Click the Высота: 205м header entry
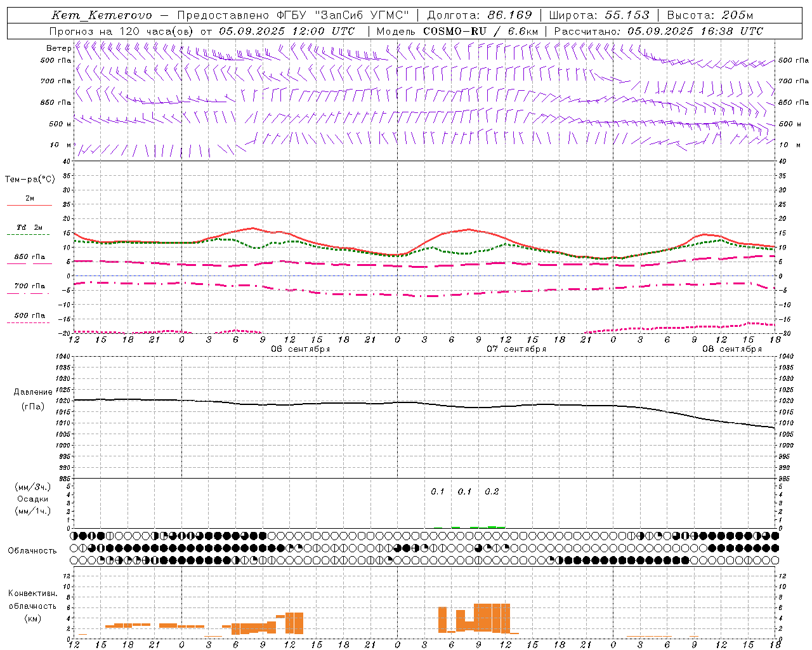This screenshot has height=650, width=812. click(x=710, y=15)
